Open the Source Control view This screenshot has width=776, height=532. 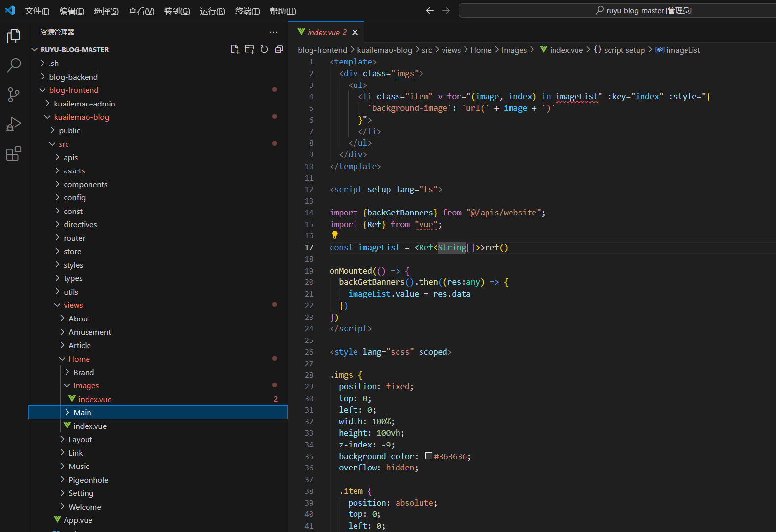coord(14,95)
